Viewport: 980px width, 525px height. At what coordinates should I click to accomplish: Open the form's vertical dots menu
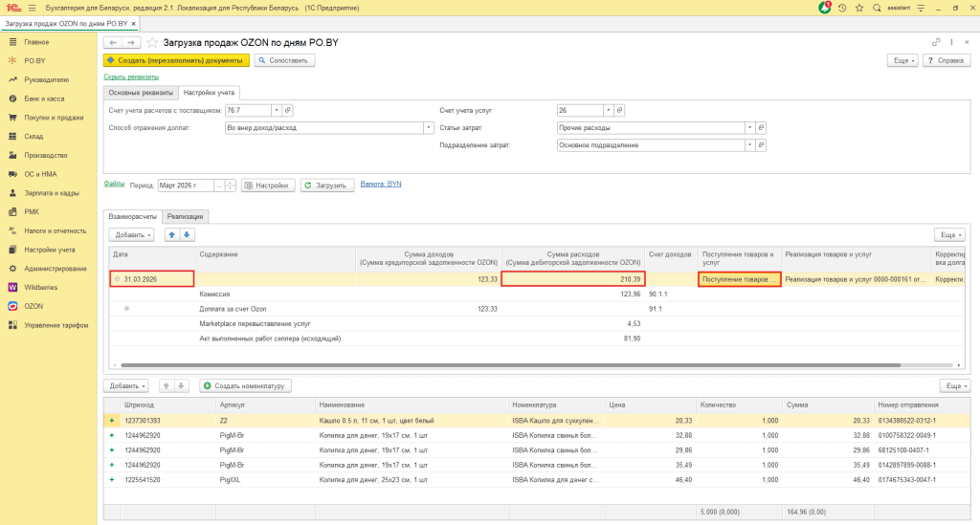tap(951, 42)
